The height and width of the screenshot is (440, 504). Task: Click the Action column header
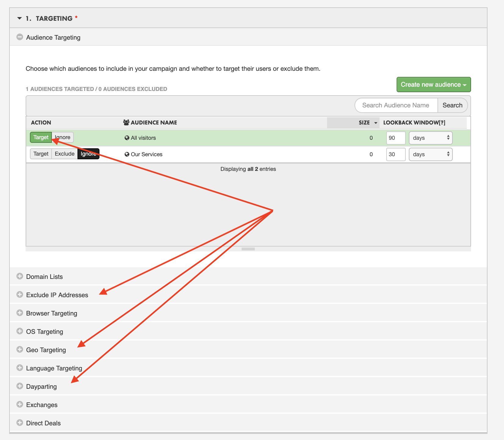point(41,122)
